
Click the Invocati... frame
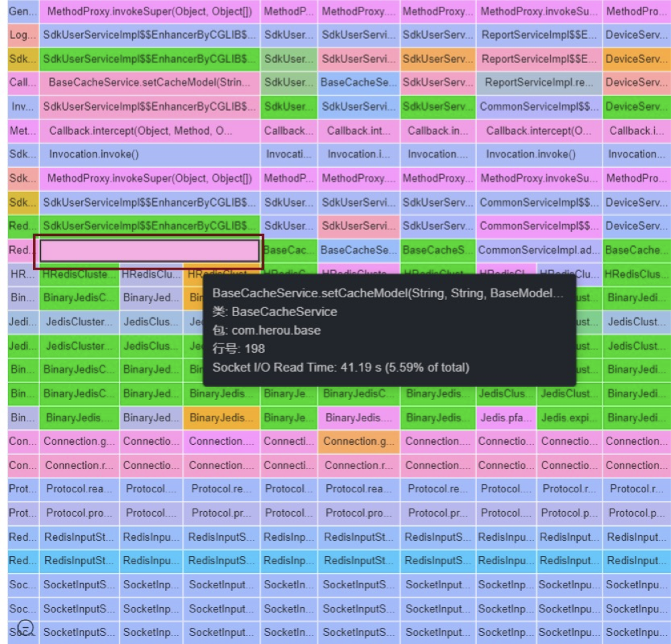289,154
